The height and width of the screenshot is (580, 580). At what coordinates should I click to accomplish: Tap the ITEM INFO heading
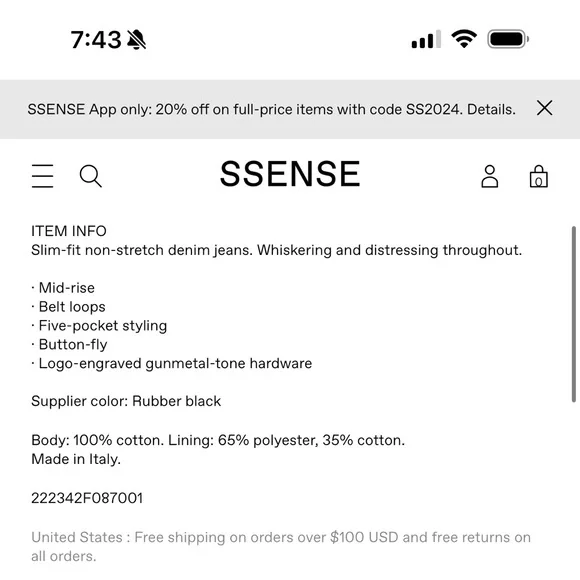click(x=69, y=231)
